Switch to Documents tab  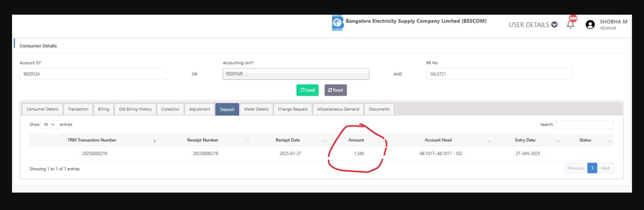(x=379, y=109)
